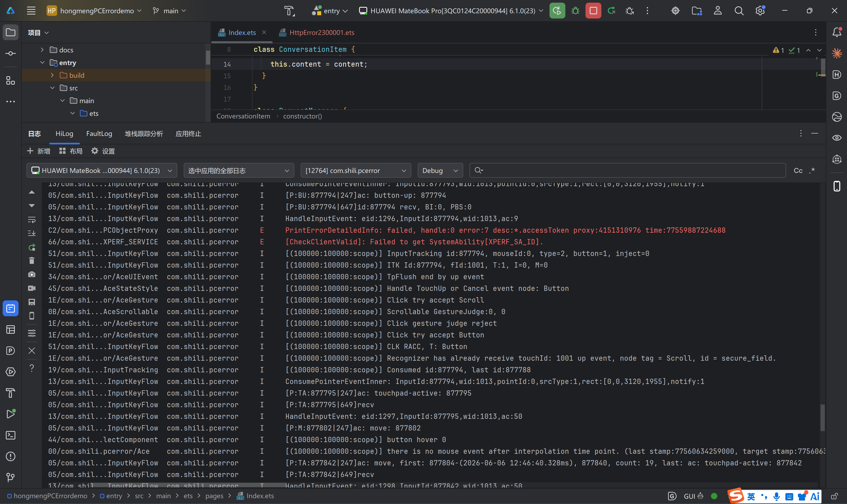Close the Index.ets tab
847x504 pixels.
point(264,32)
